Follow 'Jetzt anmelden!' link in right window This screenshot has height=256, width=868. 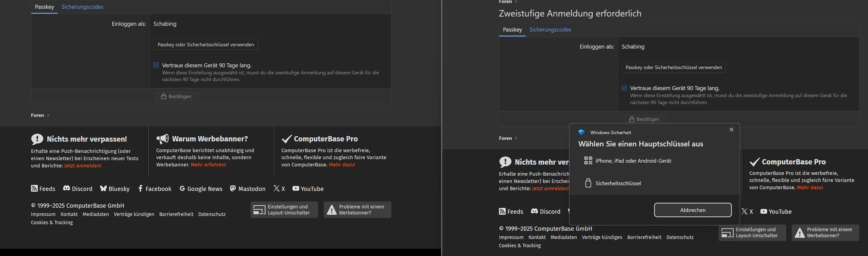pos(551,189)
